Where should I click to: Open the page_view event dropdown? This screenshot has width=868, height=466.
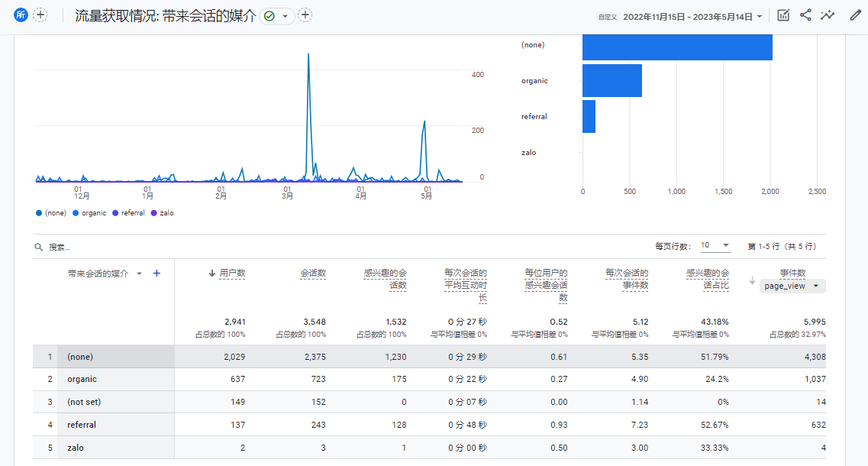pyautogui.click(x=794, y=286)
